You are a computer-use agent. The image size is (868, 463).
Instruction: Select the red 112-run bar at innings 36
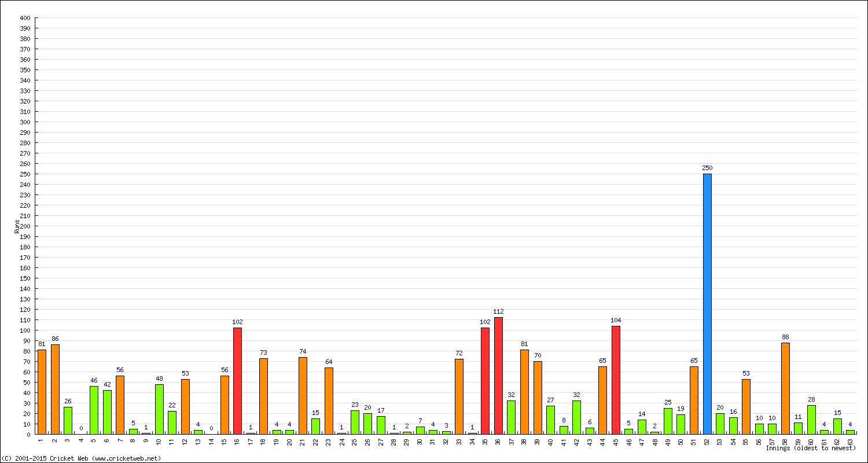498,376
